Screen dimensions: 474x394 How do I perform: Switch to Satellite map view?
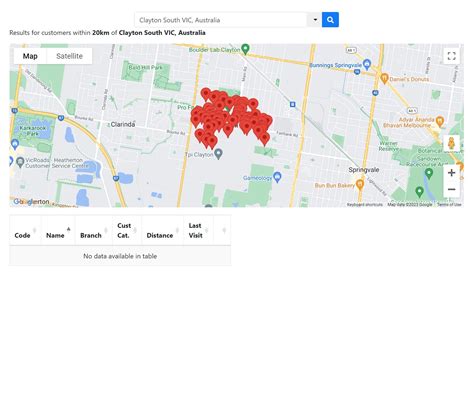[x=69, y=56]
